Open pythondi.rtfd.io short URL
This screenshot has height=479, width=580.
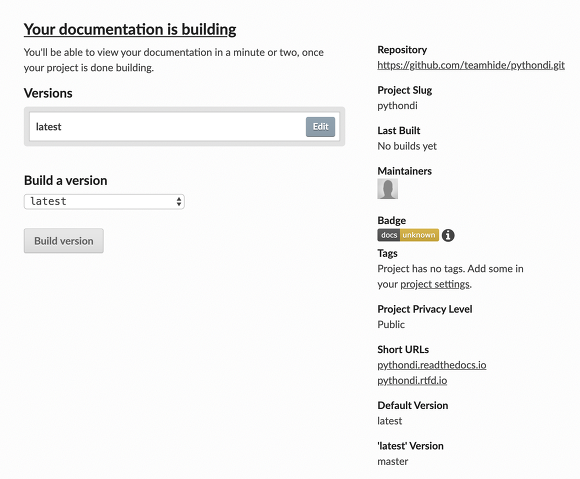[x=412, y=381]
